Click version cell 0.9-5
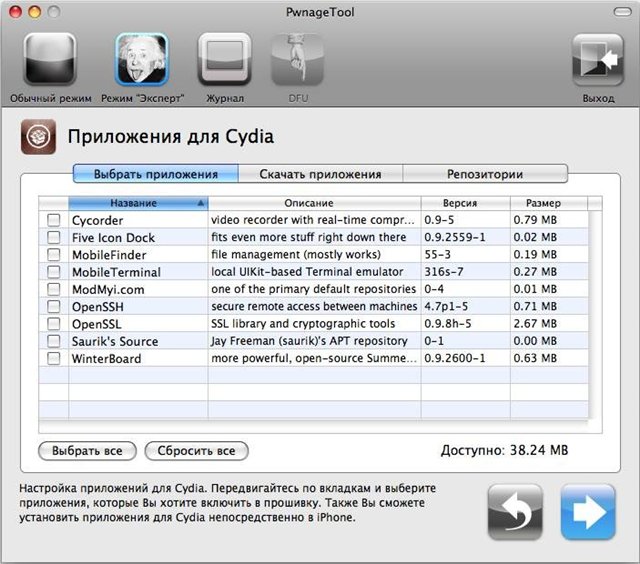 [439, 220]
